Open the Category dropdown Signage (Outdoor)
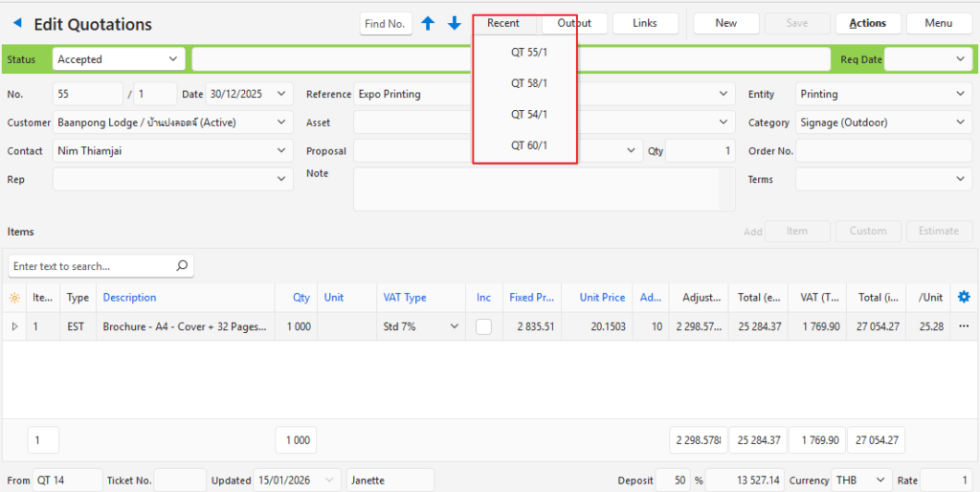The height and width of the screenshot is (492, 980). click(961, 123)
